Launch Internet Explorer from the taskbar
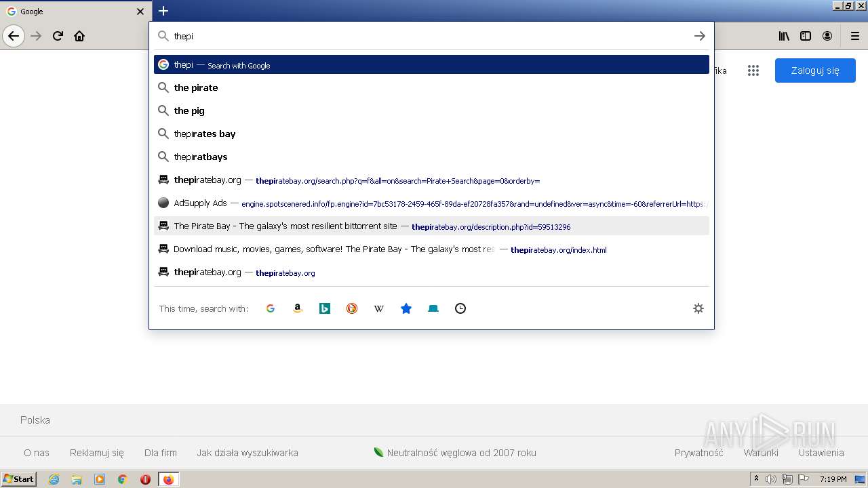This screenshot has height=488, width=868. pyautogui.click(x=54, y=479)
